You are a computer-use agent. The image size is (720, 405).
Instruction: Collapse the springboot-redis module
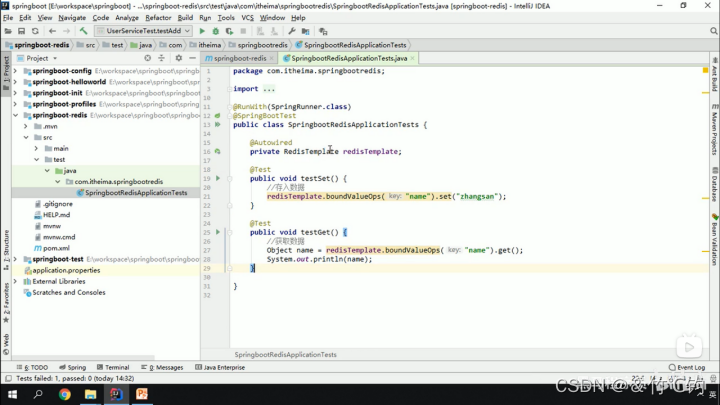(x=15, y=115)
